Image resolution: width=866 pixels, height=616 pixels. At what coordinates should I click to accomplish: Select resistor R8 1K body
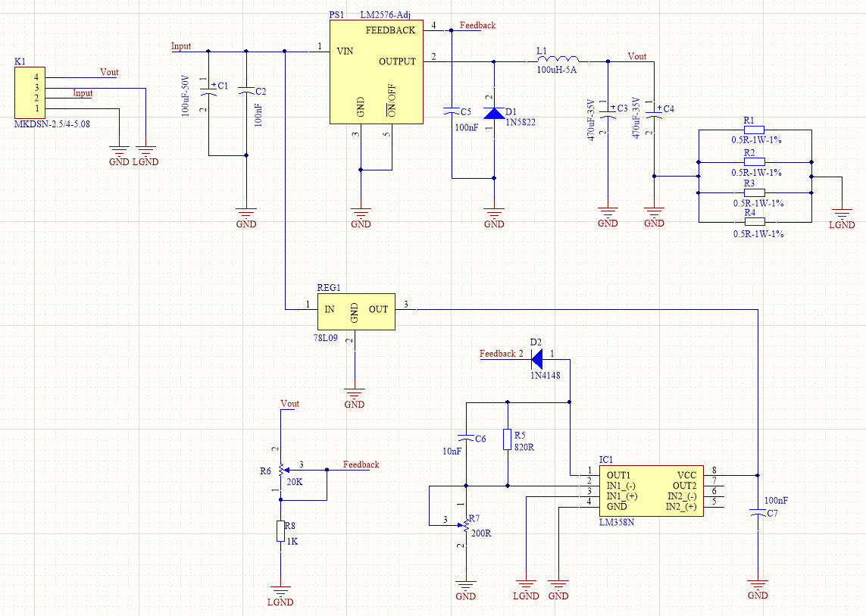click(x=280, y=531)
